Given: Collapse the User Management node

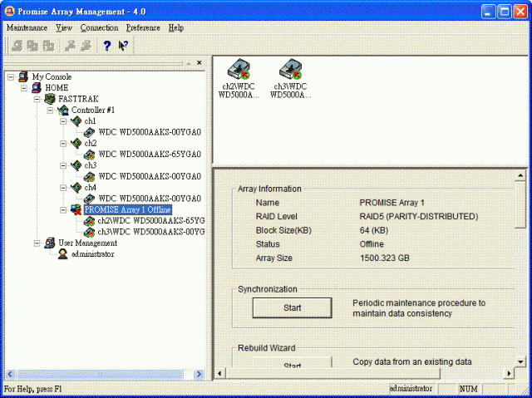Looking at the screenshot, I should point(37,243).
